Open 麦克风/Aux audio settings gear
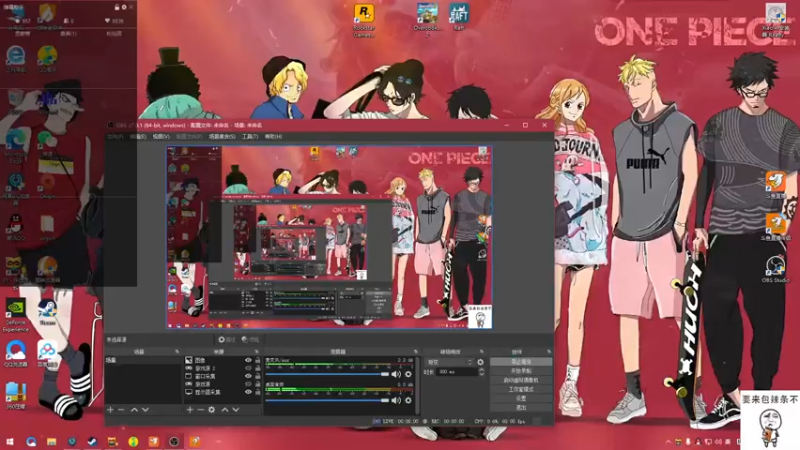Viewport: 800px width, 450px height. click(x=408, y=374)
